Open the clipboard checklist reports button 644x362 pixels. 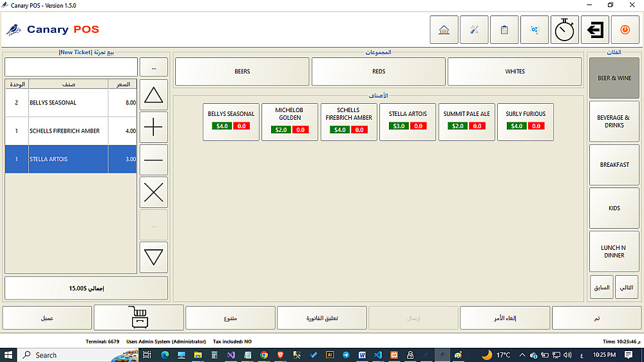pyautogui.click(x=504, y=30)
